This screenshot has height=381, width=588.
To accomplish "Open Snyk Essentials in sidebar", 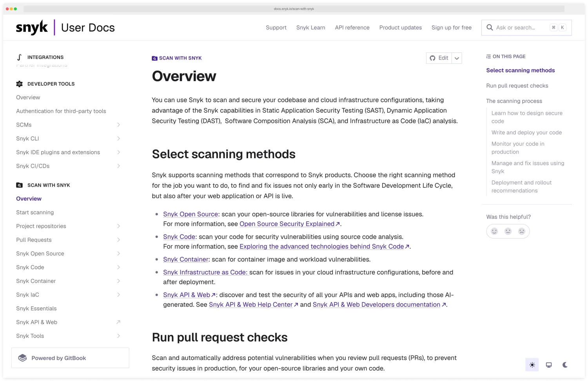I will coord(36,308).
